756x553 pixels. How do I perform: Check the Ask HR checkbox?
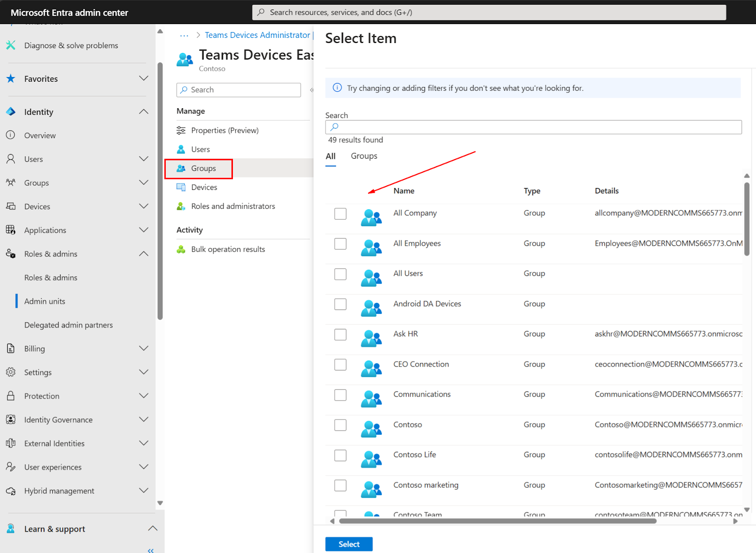340,335
